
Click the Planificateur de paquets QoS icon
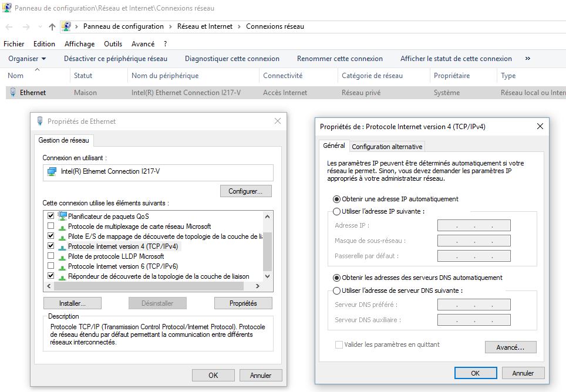pos(63,217)
